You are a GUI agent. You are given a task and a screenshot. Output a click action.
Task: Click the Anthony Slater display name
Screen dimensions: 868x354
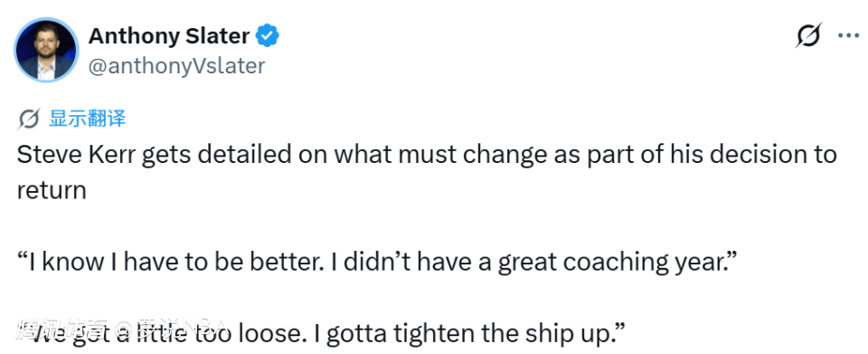point(169,36)
